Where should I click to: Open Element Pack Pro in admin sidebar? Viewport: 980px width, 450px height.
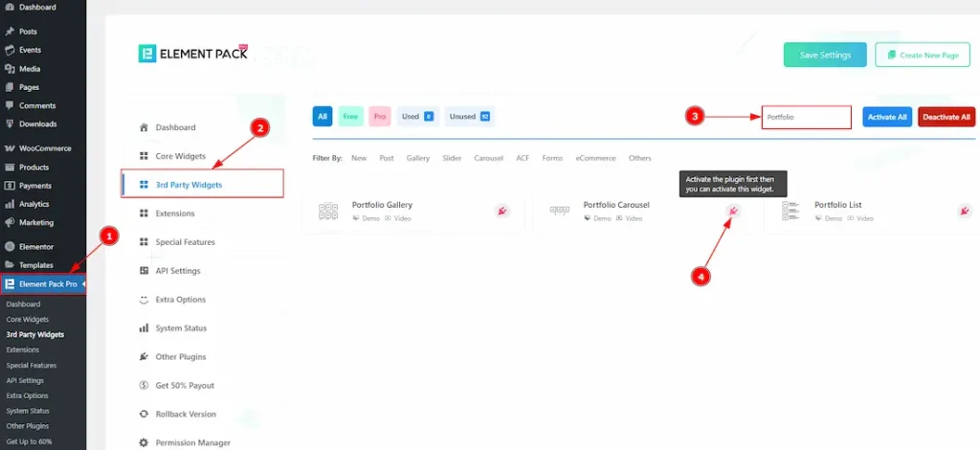pos(43,284)
